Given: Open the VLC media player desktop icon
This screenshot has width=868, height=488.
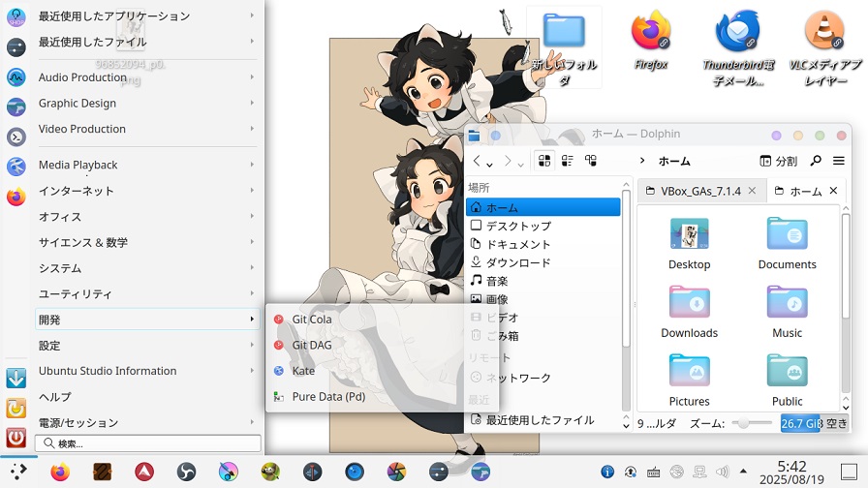Looking at the screenshot, I should click(x=824, y=48).
